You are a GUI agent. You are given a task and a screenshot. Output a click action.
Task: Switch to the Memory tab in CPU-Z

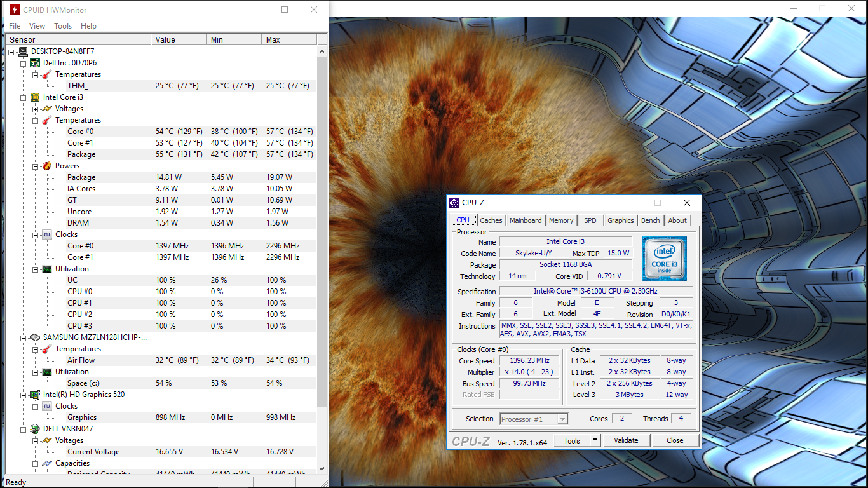click(561, 220)
